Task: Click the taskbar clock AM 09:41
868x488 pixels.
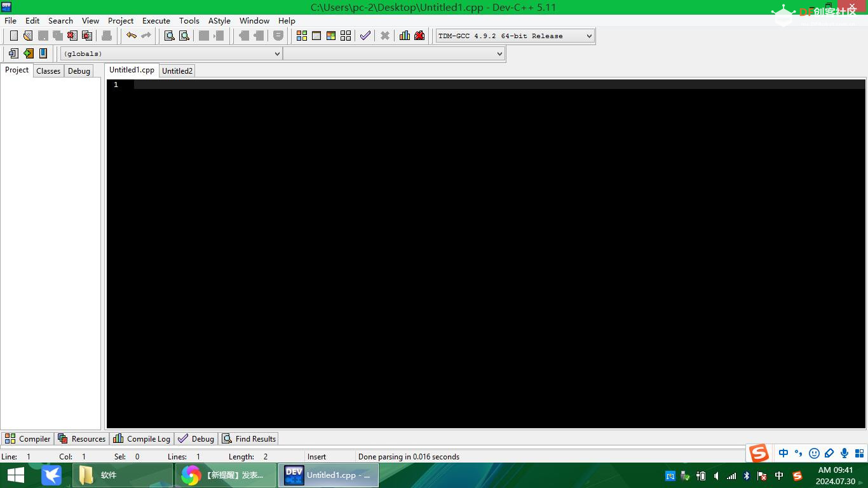Action: click(x=836, y=475)
